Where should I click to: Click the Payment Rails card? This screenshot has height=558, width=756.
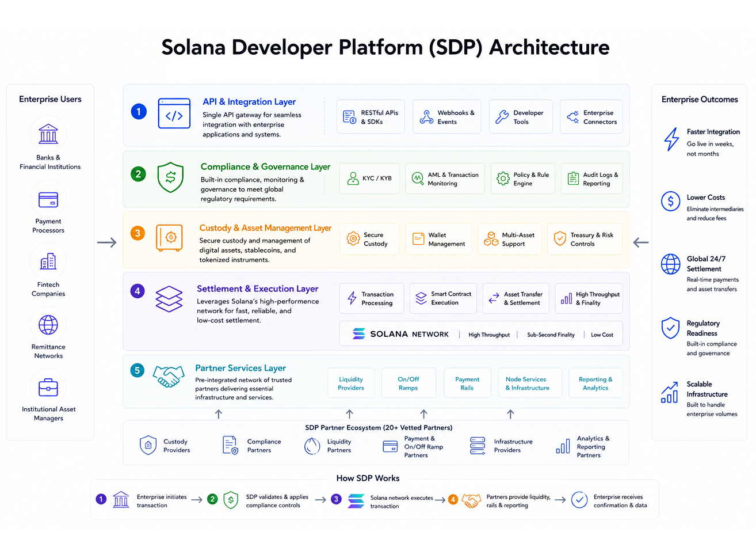[467, 383]
